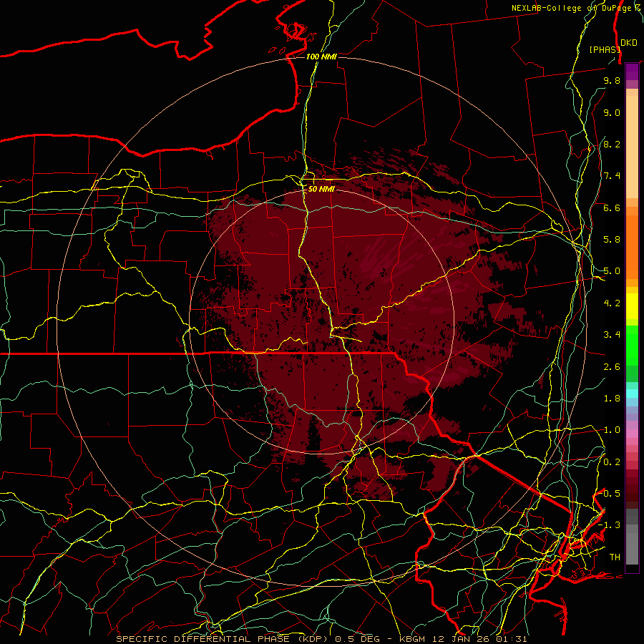Click the "50 NMI" range ring label

[x=321, y=189]
